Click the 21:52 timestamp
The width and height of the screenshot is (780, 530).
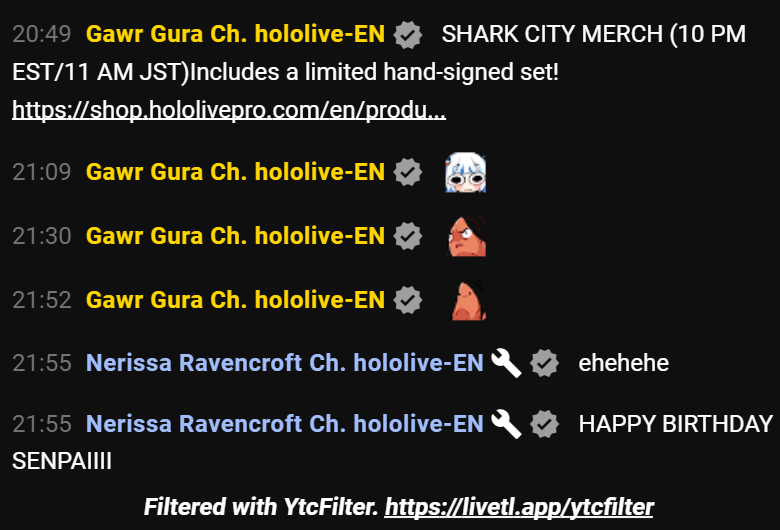[x=42, y=300]
